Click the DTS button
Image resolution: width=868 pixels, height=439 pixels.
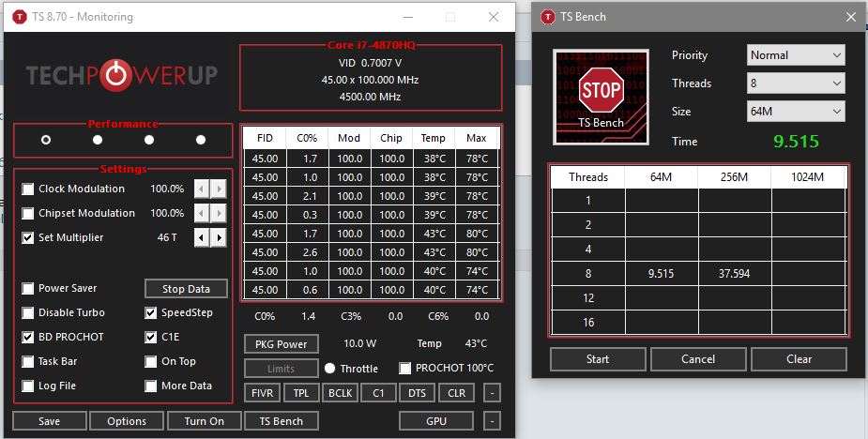[418, 393]
